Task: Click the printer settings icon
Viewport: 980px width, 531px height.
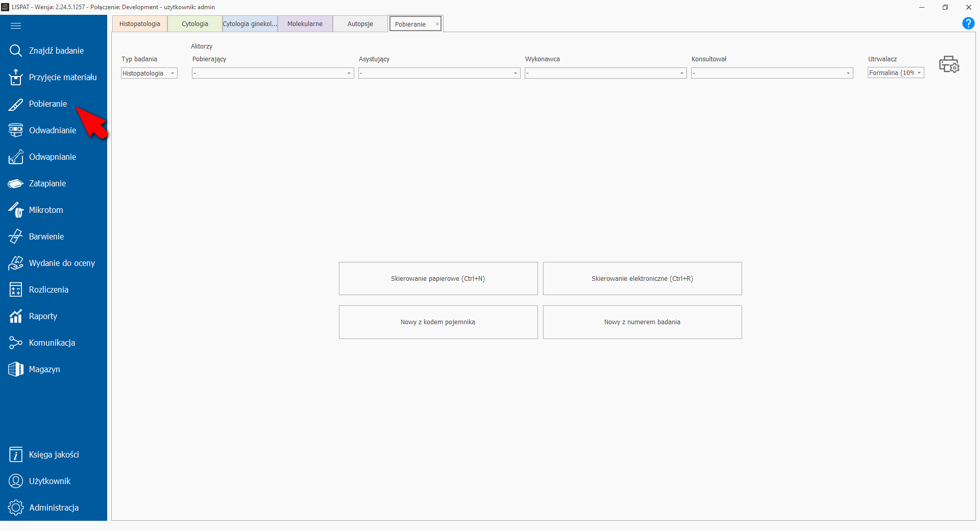Action: click(949, 65)
